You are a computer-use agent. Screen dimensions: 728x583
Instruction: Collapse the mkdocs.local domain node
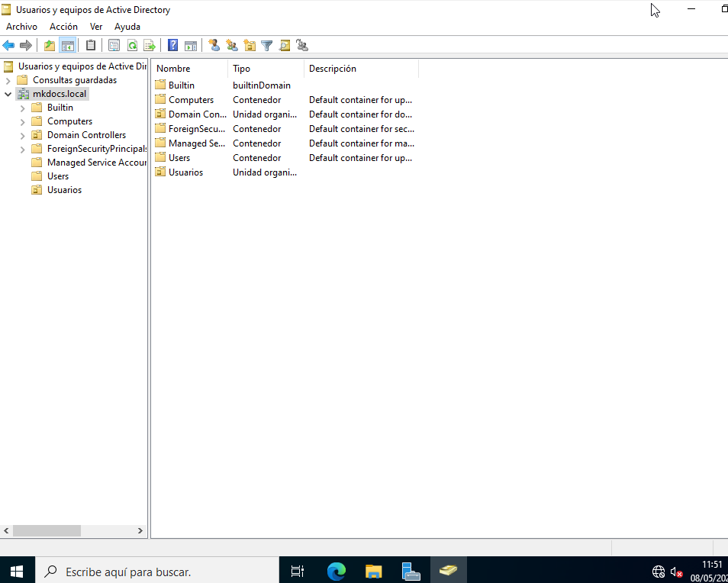point(8,94)
